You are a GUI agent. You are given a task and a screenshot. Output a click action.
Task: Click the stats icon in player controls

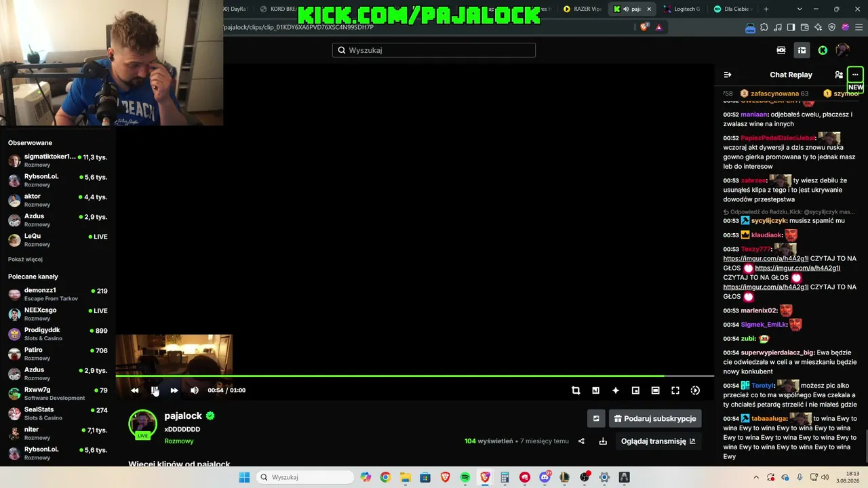(x=595, y=390)
